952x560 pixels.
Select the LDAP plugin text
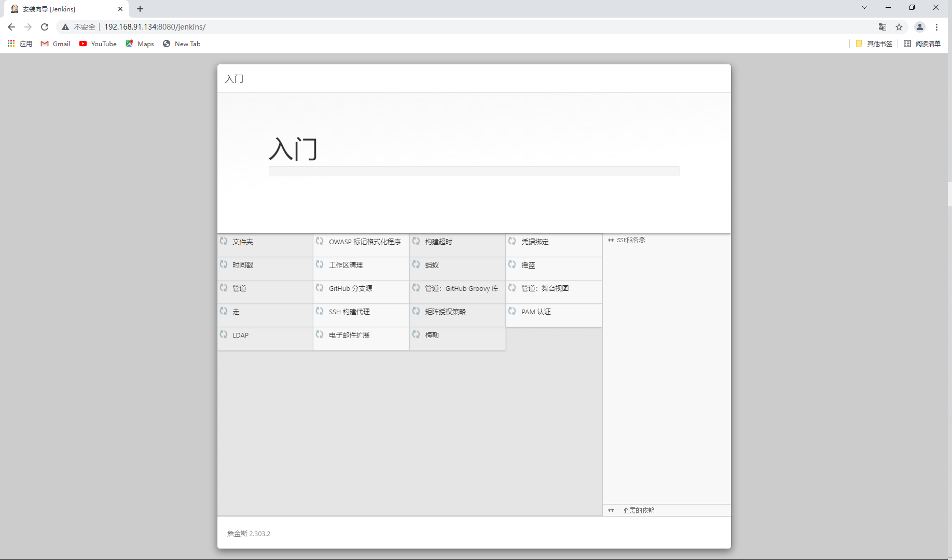click(241, 335)
